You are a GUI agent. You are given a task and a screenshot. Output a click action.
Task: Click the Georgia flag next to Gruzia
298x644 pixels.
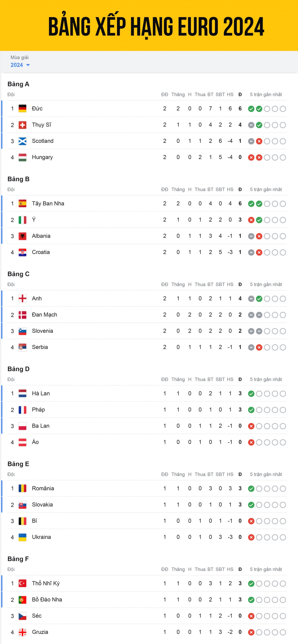[x=22, y=632]
